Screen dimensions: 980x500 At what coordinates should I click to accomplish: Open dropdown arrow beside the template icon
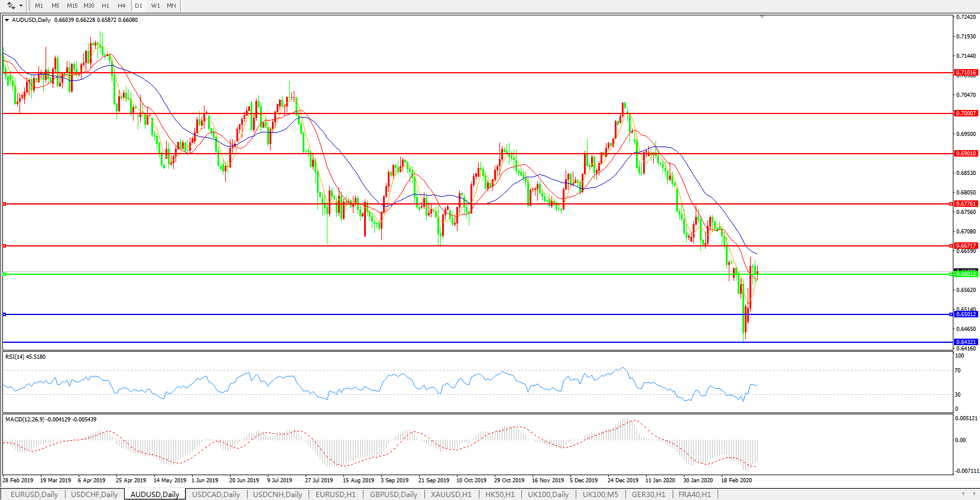(21, 6)
